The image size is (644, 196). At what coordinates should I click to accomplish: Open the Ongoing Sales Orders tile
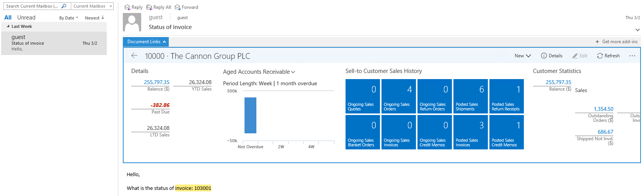[399, 96]
